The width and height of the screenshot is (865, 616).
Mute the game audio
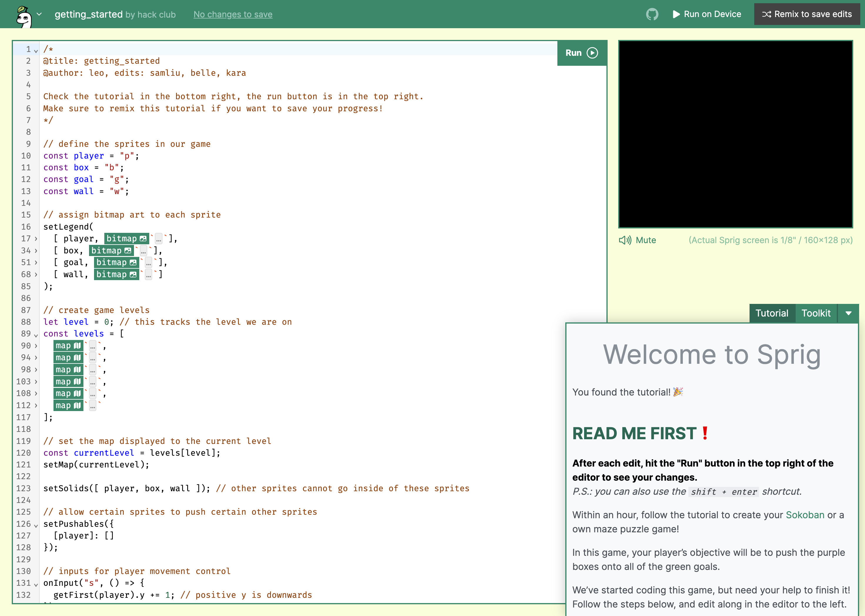tap(637, 240)
